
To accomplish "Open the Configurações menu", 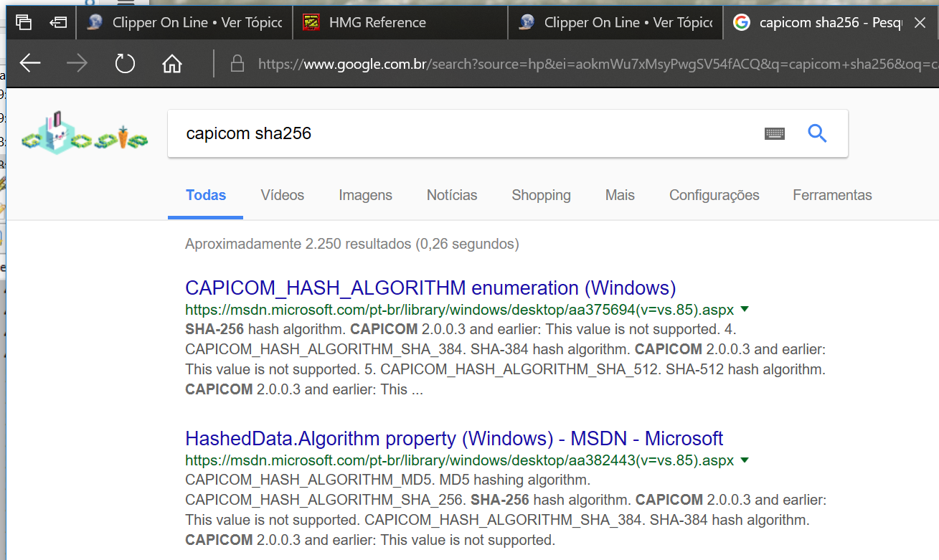I will pyautogui.click(x=714, y=195).
